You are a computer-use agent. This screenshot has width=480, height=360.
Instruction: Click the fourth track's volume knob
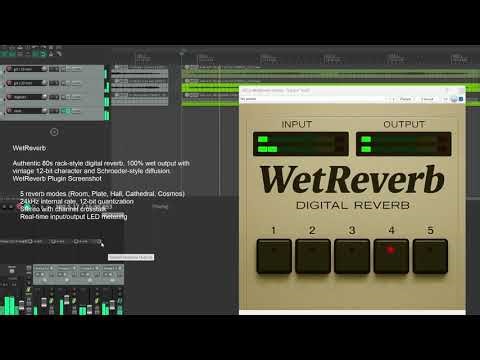point(44,110)
